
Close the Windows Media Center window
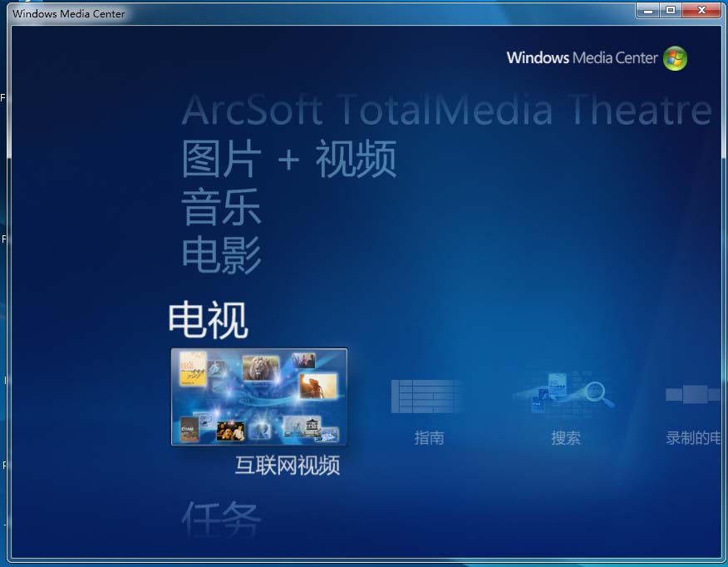click(x=701, y=10)
